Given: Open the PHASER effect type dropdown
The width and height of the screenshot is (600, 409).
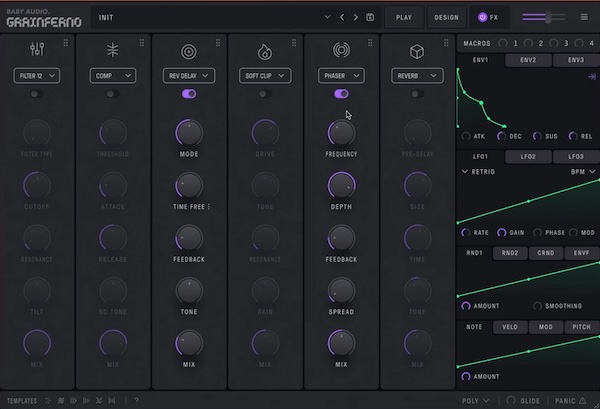Looking at the screenshot, I should pos(341,76).
